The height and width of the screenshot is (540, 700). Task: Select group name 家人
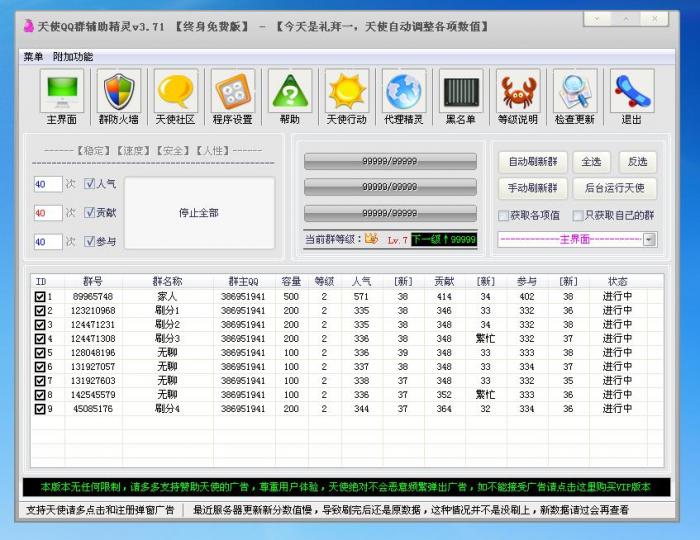coord(167,296)
